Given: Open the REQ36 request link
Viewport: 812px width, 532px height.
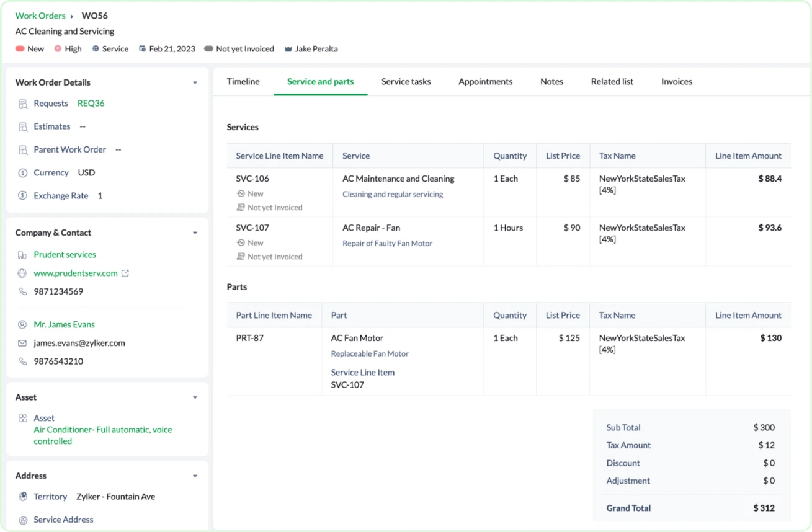Looking at the screenshot, I should pos(91,104).
